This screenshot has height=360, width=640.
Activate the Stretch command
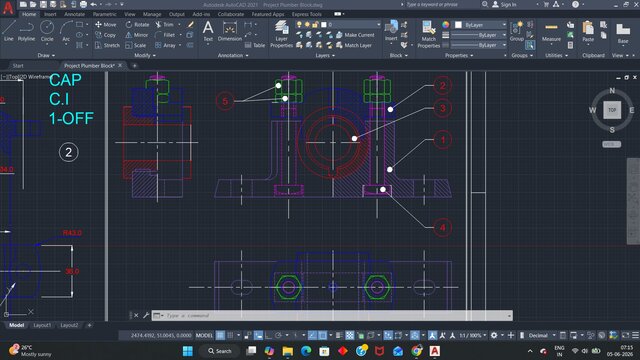click(107, 45)
